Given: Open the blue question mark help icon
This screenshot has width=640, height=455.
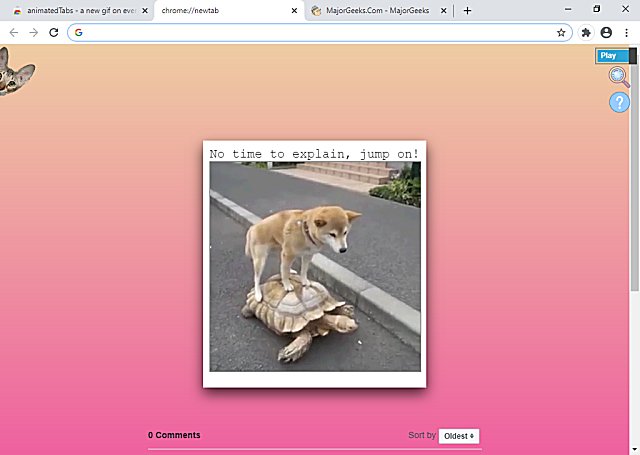Looking at the screenshot, I should (619, 102).
